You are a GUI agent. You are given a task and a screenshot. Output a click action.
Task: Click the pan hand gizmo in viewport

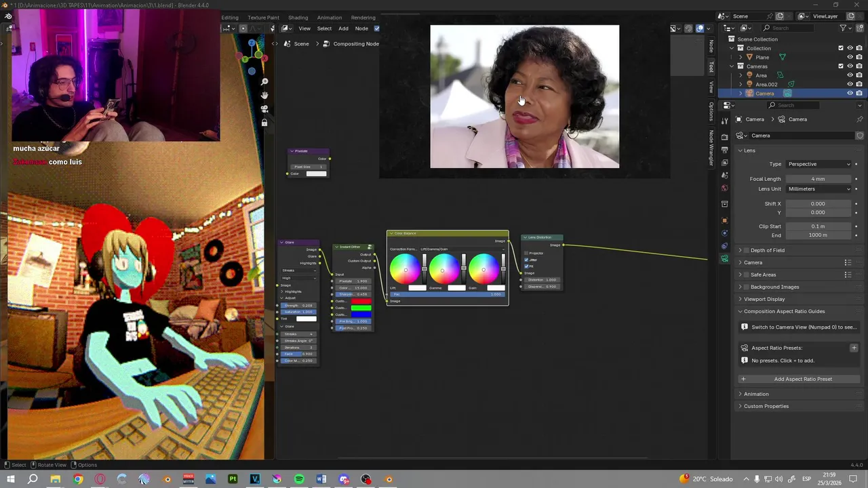[264, 96]
